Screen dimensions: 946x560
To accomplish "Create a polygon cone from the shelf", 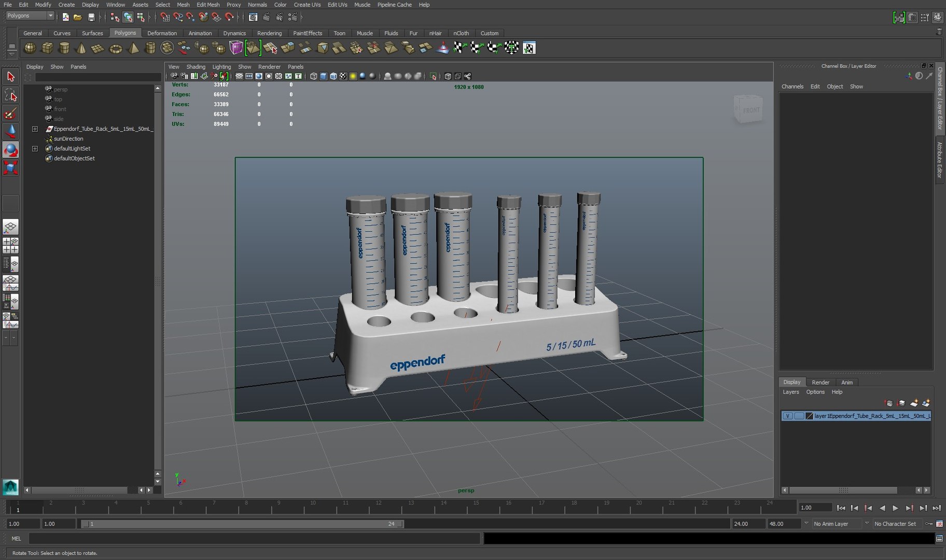I will [x=81, y=48].
